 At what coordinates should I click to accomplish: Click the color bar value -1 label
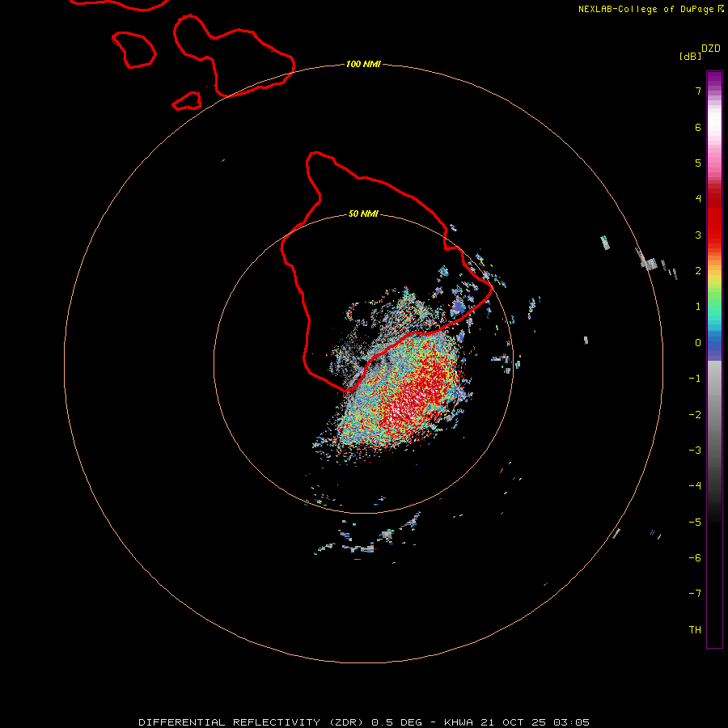click(x=695, y=379)
